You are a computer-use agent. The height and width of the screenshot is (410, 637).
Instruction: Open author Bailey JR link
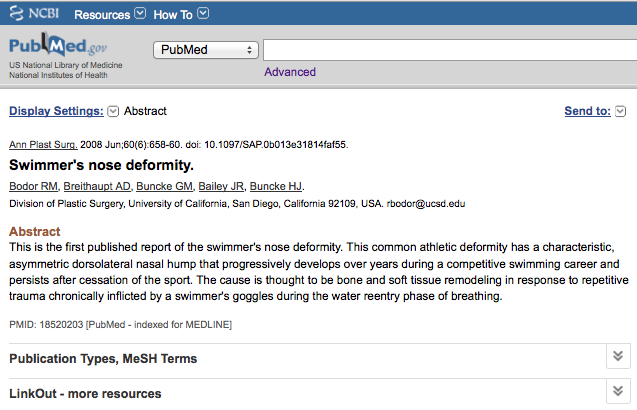coord(221,186)
